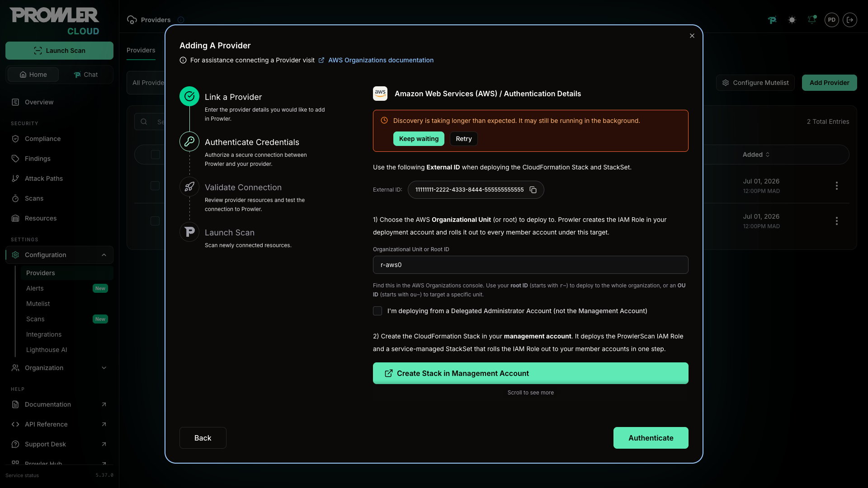Click the Link a Provider step checkmark icon
868x488 pixels.
(189, 96)
